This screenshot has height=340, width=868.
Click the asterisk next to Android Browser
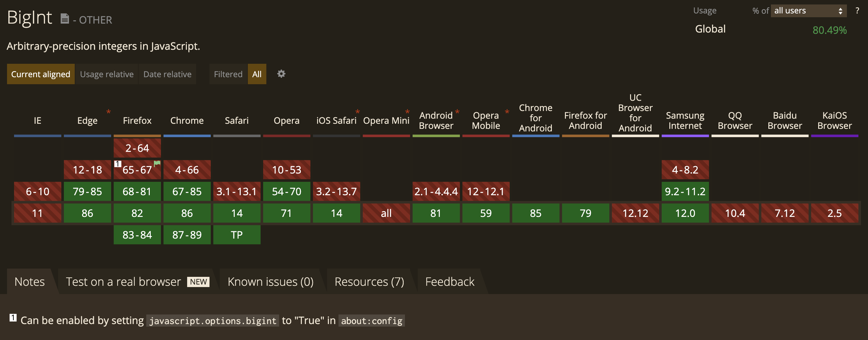click(x=457, y=112)
